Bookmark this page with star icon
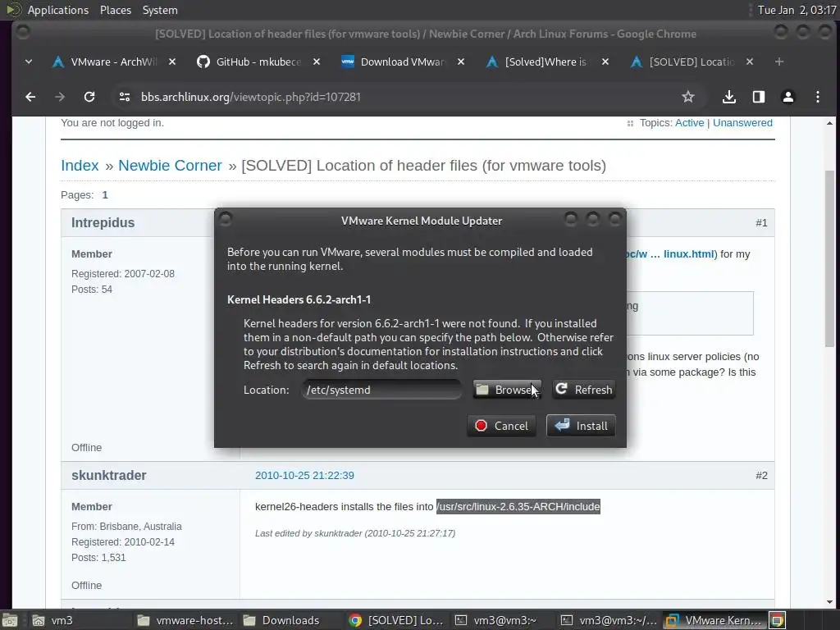 tap(688, 97)
